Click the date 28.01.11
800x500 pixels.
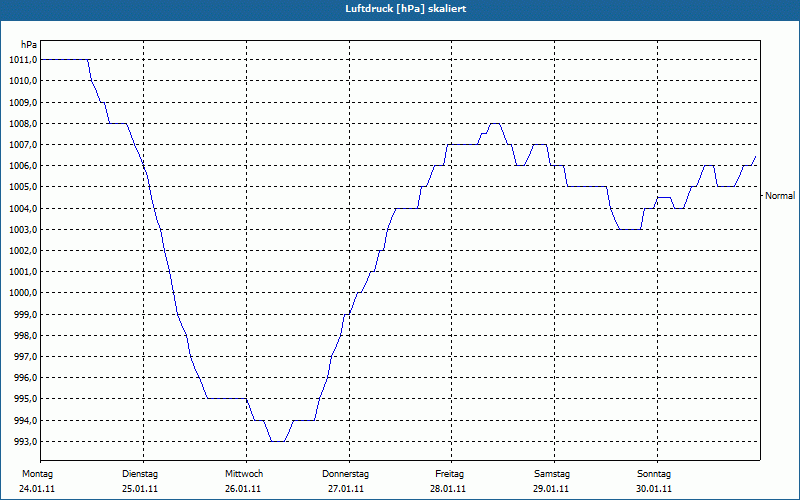click(x=448, y=489)
